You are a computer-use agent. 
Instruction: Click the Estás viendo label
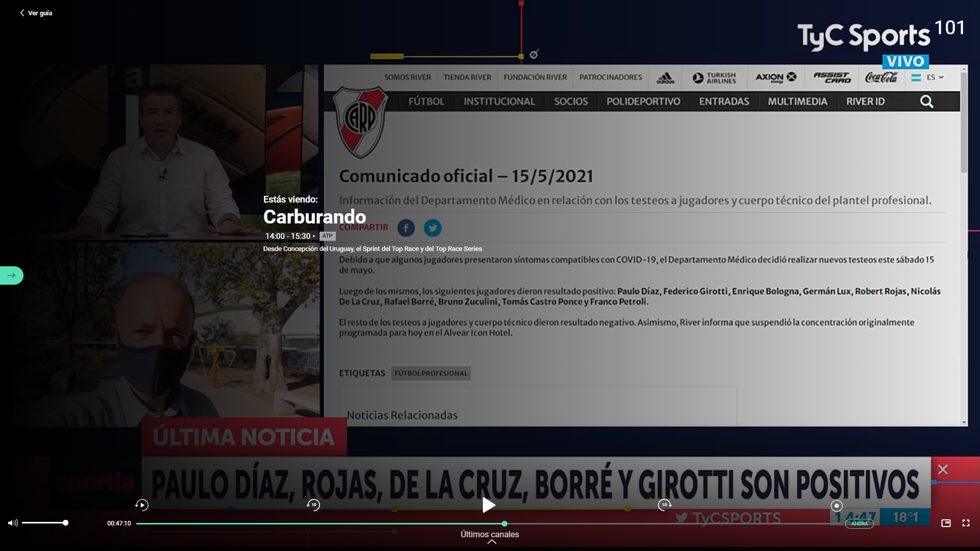(290, 199)
